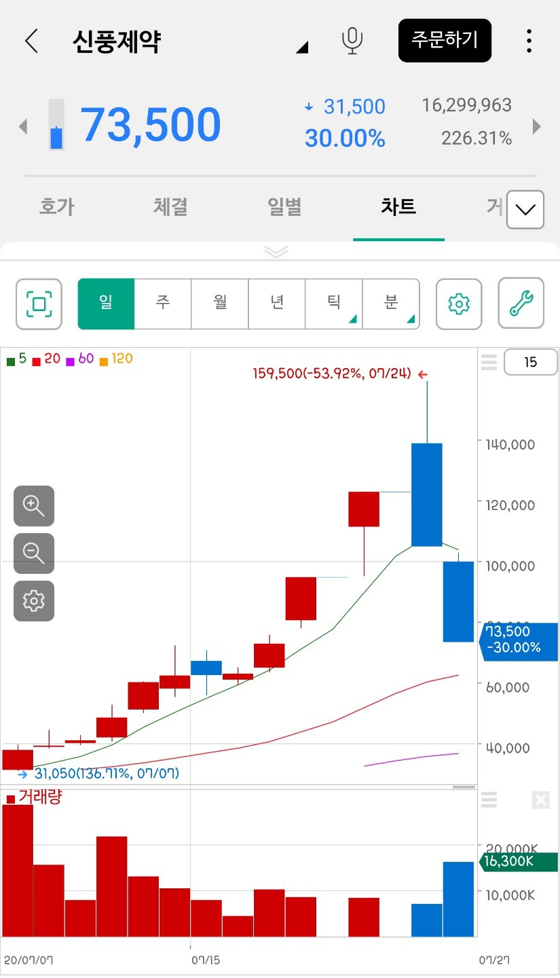This screenshot has width=560, height=978.
Task: Go to previous stock with left triangle
Action: pyautogui.click(x=23, y=126)
